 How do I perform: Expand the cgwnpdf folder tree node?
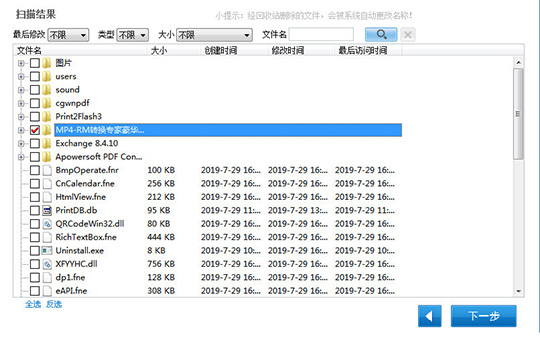[21, 103]
